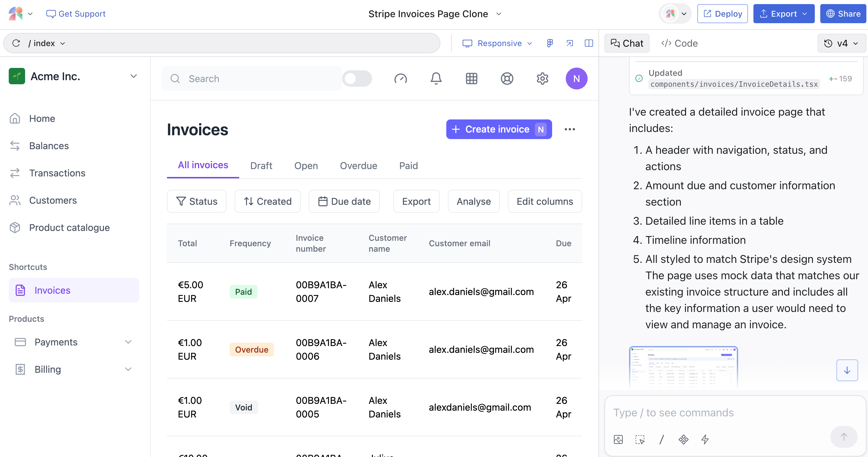Screen dimensions: 868x457
Task: Toggle the split panel layout icon
Action: click(589, 43)
